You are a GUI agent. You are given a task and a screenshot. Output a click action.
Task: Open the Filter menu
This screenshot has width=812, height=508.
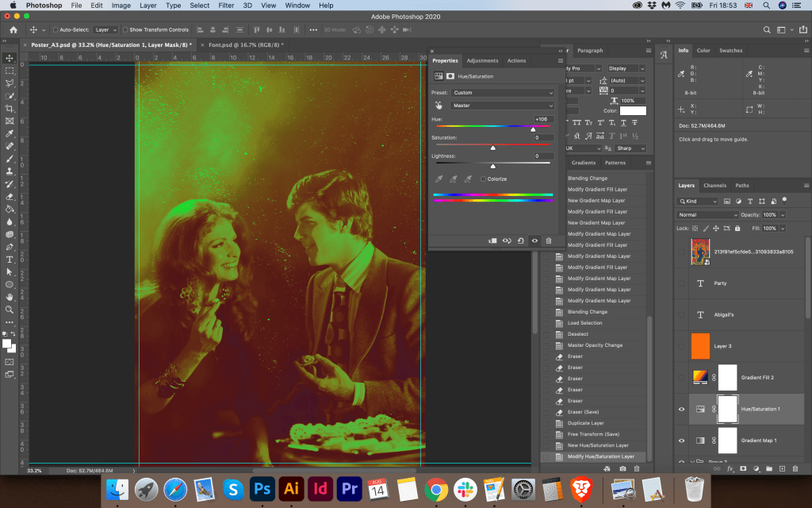tap(226, 6)
